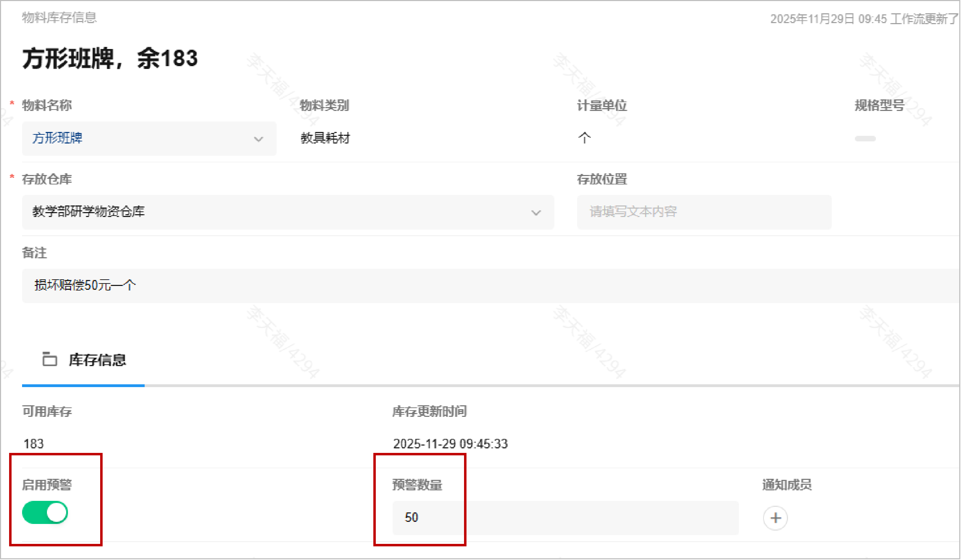961x560 pixels.
Task: Click the 方形班牌，余183 title heading
Action: 110,58
